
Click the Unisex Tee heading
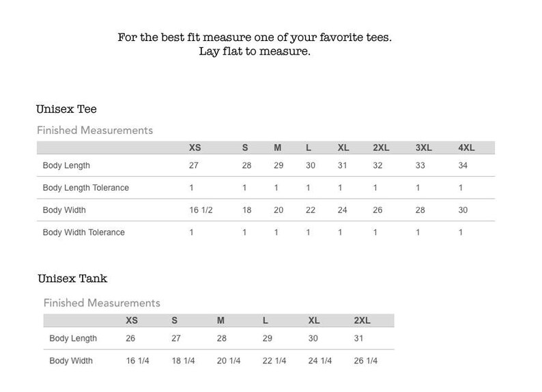point(66,109)
